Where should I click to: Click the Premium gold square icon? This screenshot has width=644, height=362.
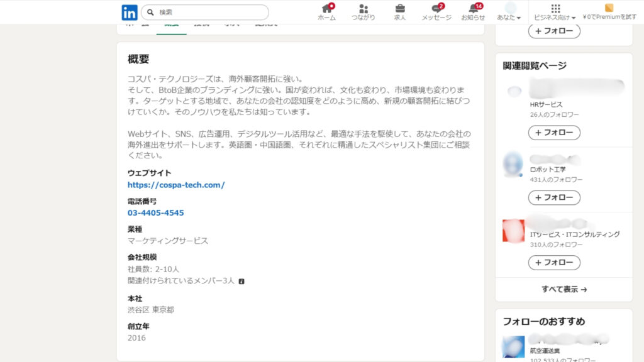609,8
